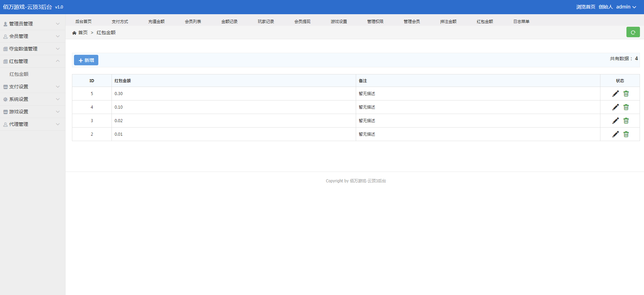Delete the 0.01 red packet row
The height and width of the screenshot is (295, 644).
[x=626, y=134]
